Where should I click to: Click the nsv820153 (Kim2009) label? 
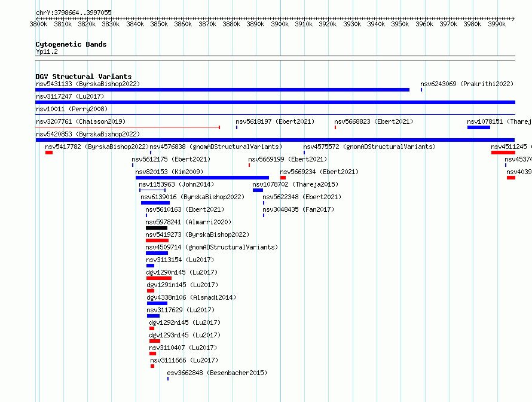[x=169, y=172]
